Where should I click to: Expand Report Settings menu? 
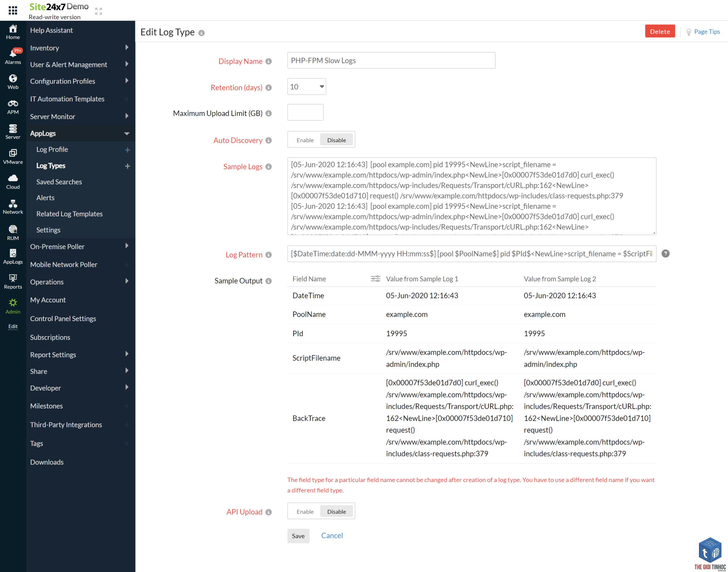[x=127, y=354]
